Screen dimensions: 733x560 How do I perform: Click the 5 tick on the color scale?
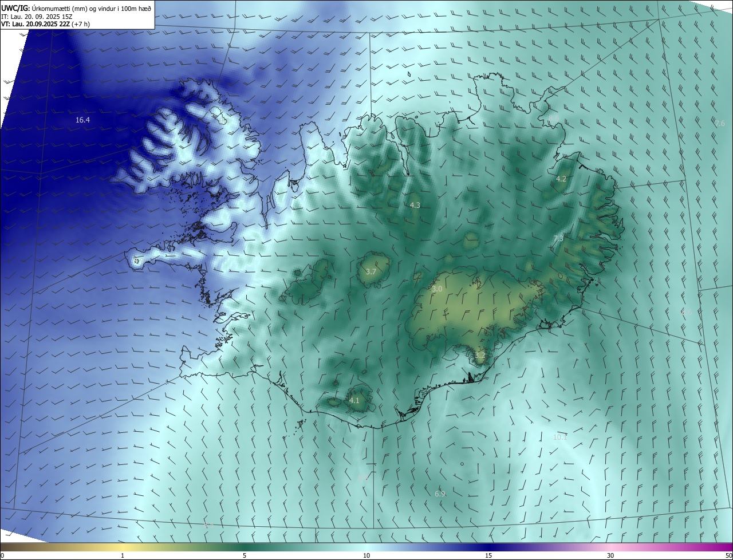point(245,556)
